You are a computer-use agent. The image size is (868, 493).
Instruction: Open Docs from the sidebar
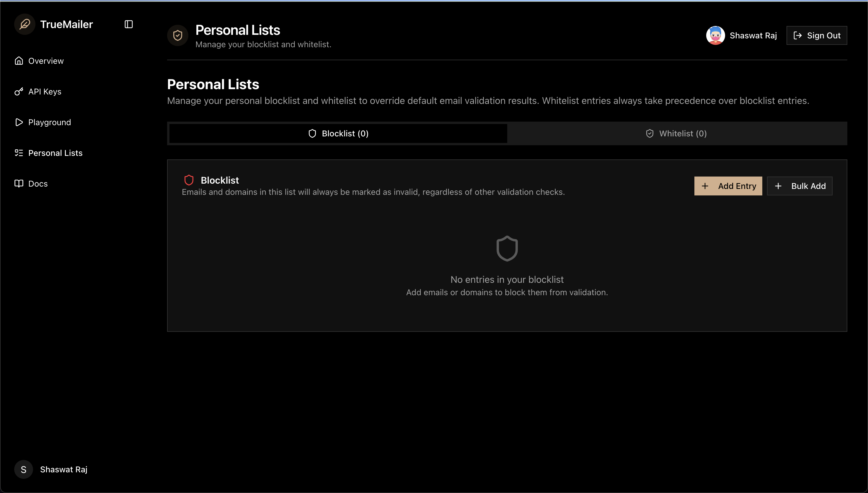(38, 184)
